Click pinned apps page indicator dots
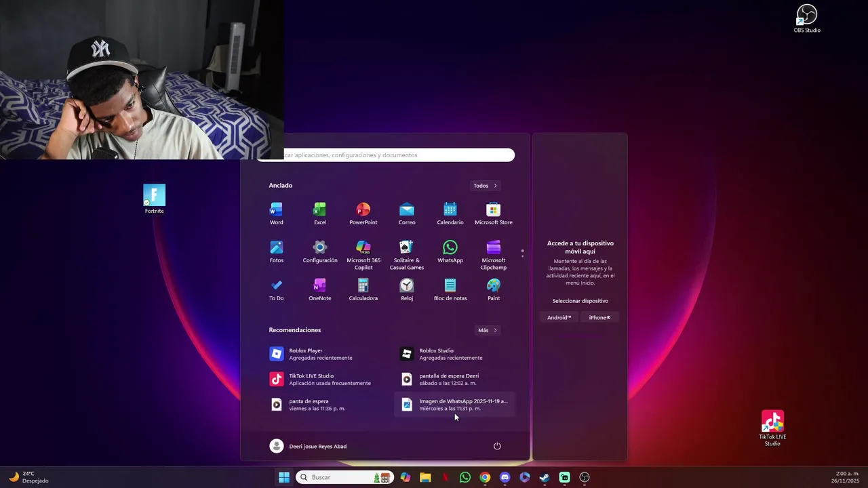 point(522,253)
